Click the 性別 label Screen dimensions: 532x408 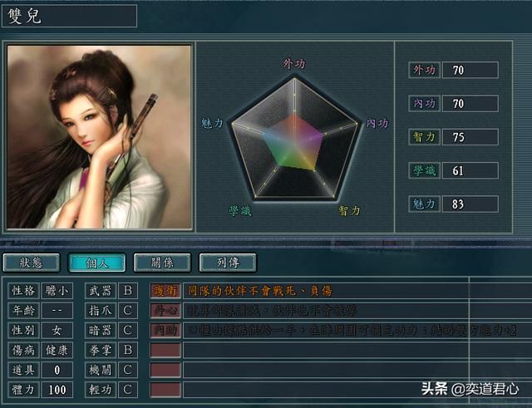point(23,331)
